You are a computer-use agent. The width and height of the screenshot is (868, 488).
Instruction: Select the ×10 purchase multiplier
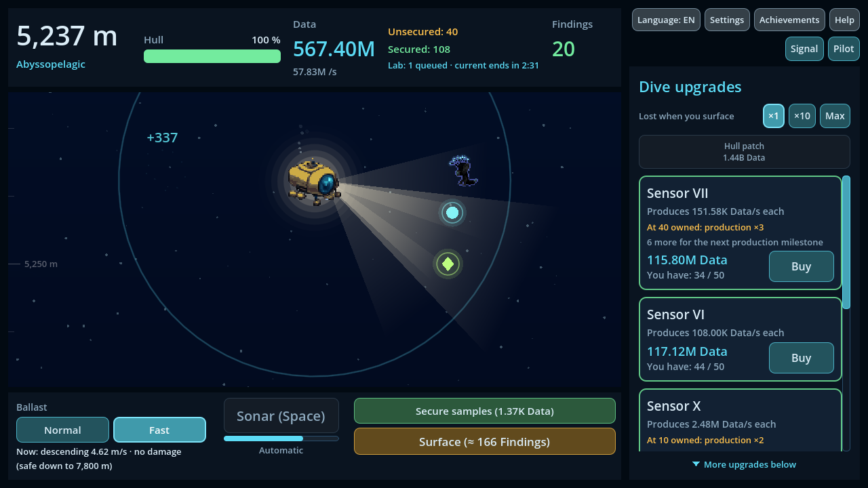[x=802, y=116]
